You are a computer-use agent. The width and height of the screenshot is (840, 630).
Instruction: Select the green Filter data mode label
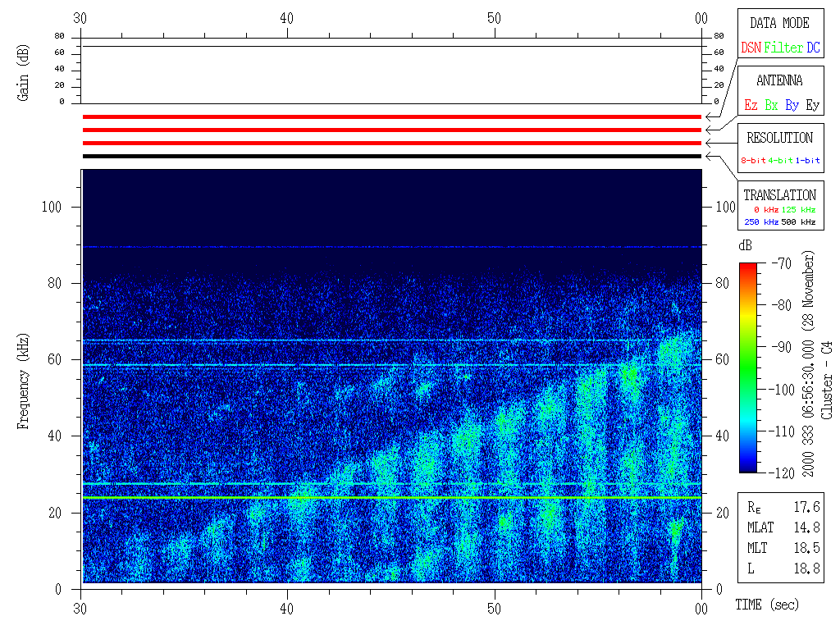click(x=783, y=48)
